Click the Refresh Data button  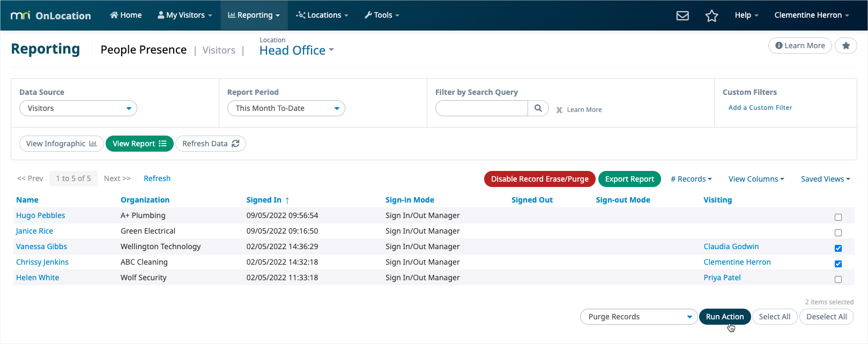[211, 144]
